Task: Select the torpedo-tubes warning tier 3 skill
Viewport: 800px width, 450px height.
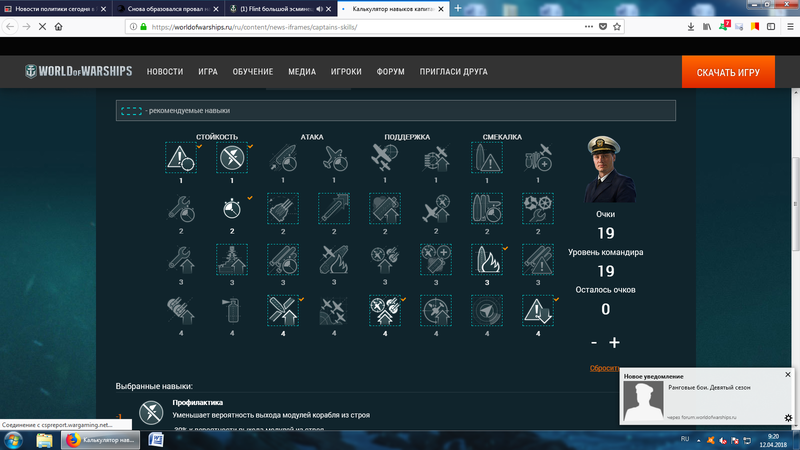Action: point(538,260)
